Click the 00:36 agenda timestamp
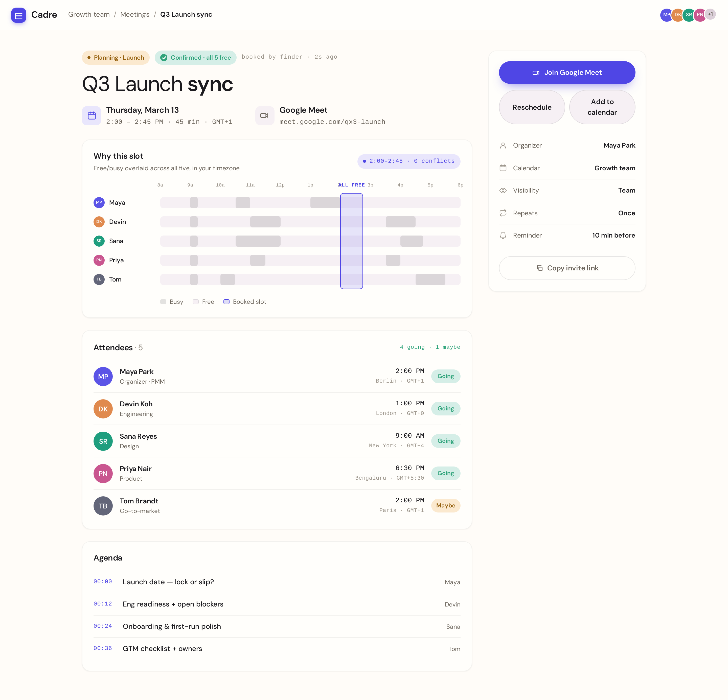The width and height of the screenshot is (728, 700). pos(103,648)
